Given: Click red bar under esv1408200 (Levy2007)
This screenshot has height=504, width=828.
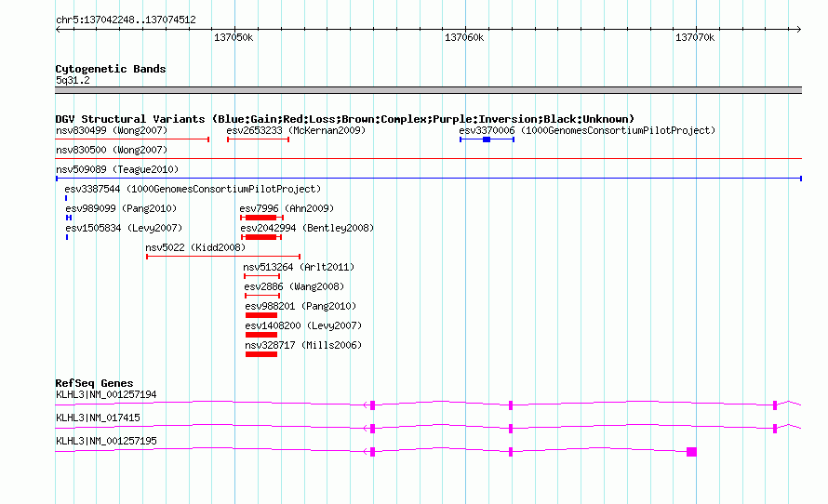Looking at the screenshot, I should [x=261, y=335].
